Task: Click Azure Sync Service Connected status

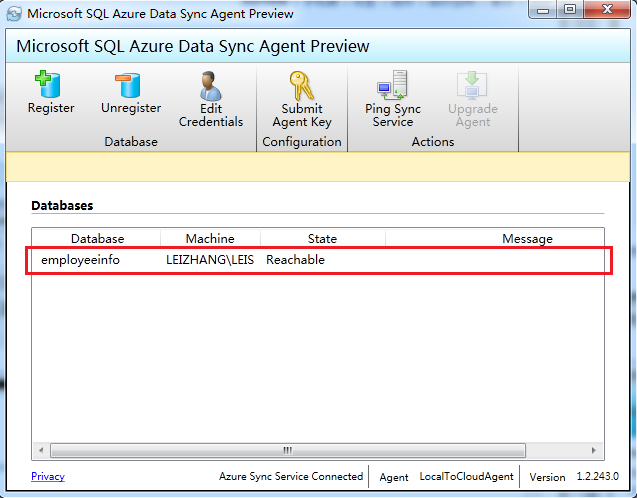Action: click(x=291, y=476)
